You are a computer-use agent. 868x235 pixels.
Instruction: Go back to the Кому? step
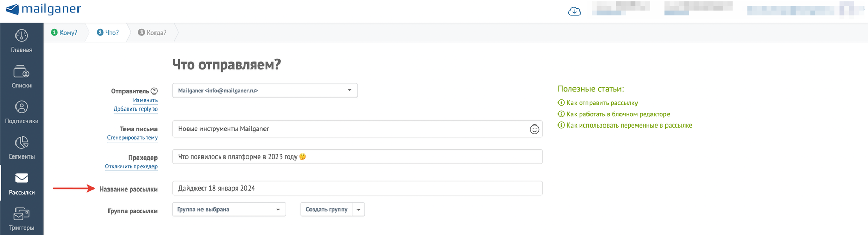click(65, 33)
